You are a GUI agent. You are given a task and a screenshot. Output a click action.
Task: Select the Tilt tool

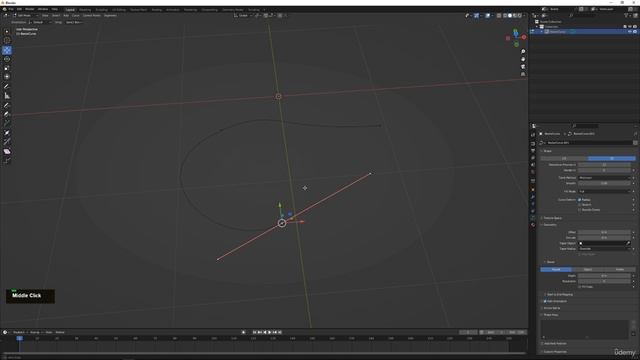pyautogui.click(x=7, y=142)
